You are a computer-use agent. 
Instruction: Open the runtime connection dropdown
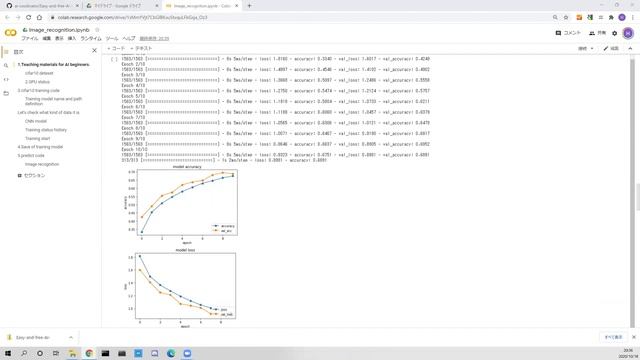586,49
